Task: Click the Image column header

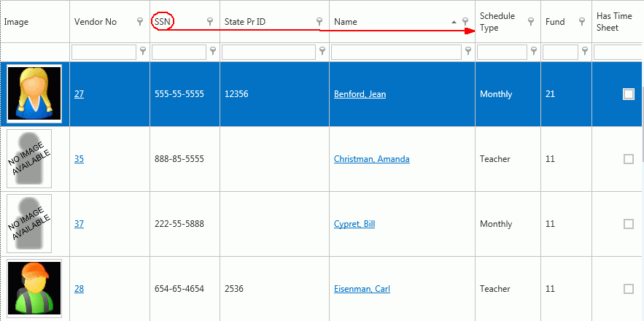Action: point(16,22)
